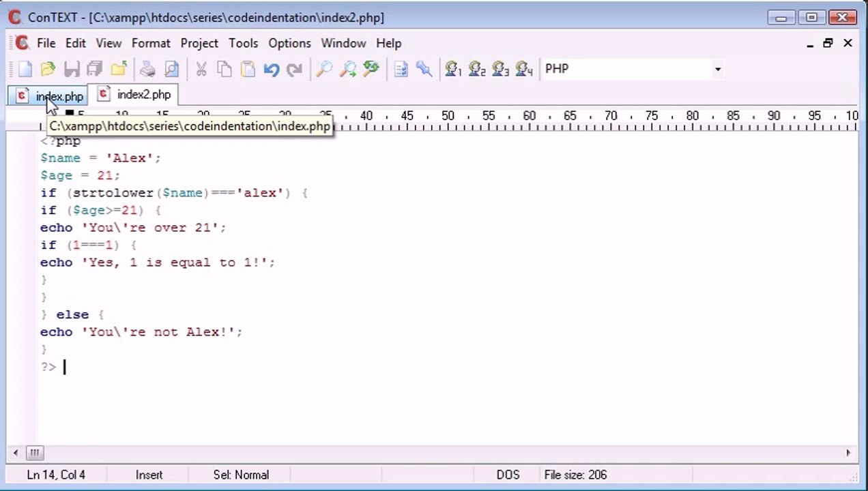Minimize the inner document window
Image resolution: width=868 pixels, height=491 pixels.
point(810,44)
